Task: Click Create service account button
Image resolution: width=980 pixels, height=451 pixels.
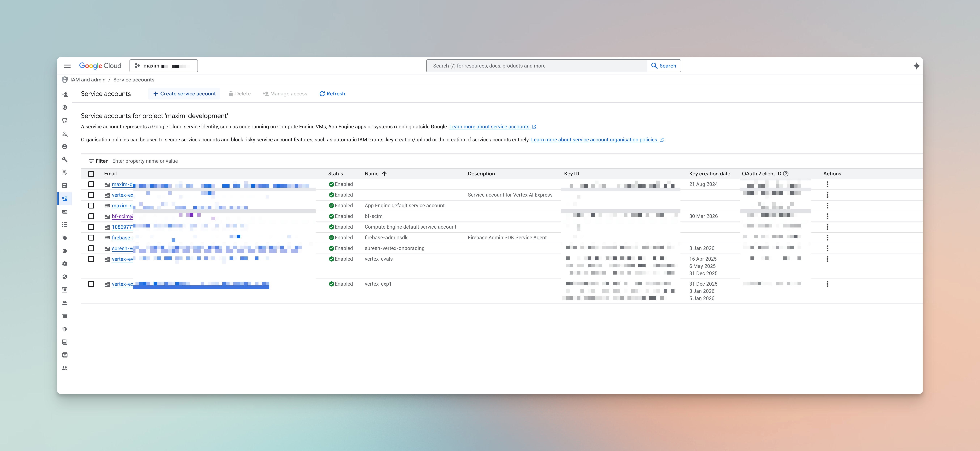Action: [184, 94]
